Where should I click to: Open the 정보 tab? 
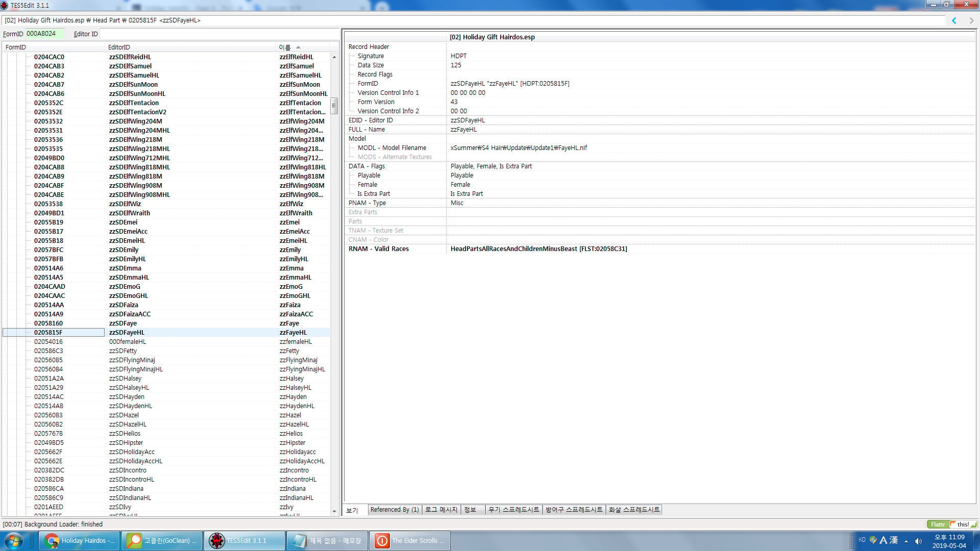point(473,510)
